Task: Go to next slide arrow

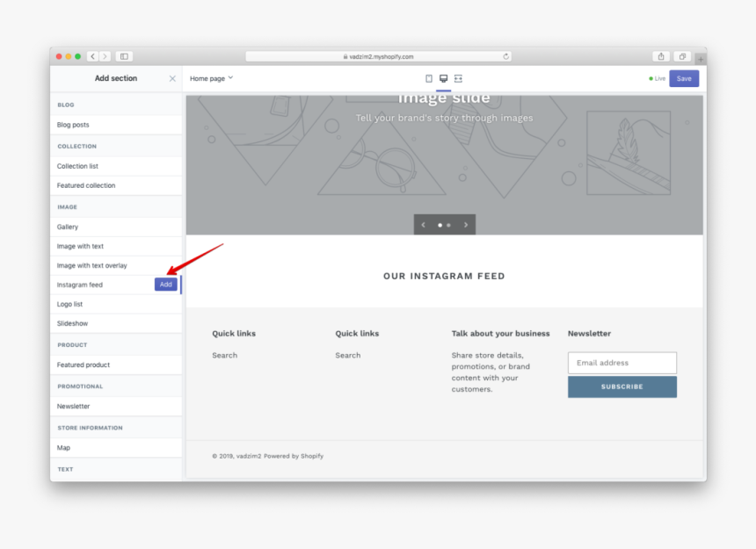Action: point(466,225)
